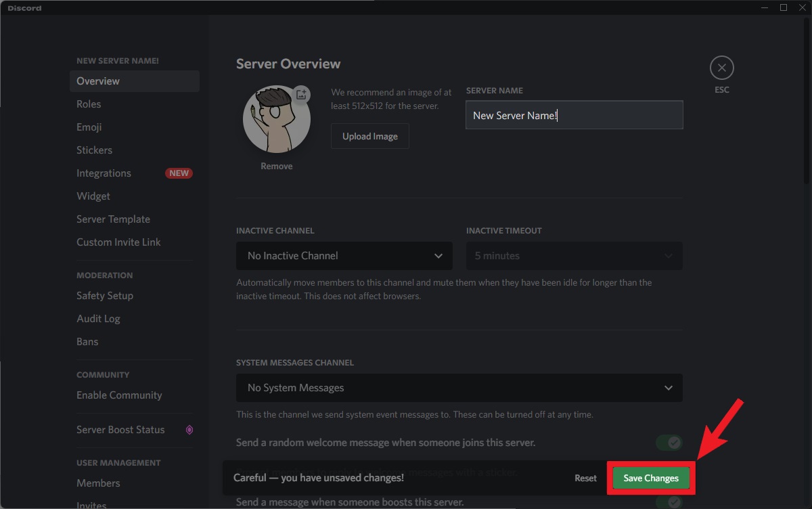This screenshot has width=812, height=509.
Task: Disable random welcome messages for new members
Action: tap(669, 442)
